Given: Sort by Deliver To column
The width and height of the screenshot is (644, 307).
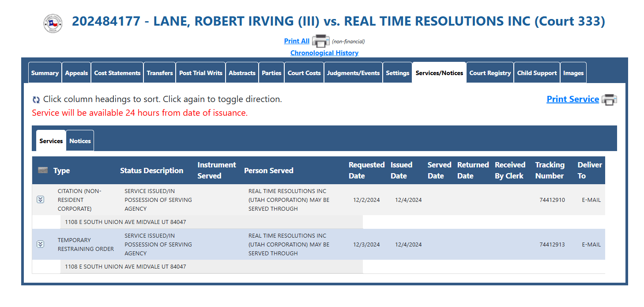Looking at the screenshot, I should 590,171.
